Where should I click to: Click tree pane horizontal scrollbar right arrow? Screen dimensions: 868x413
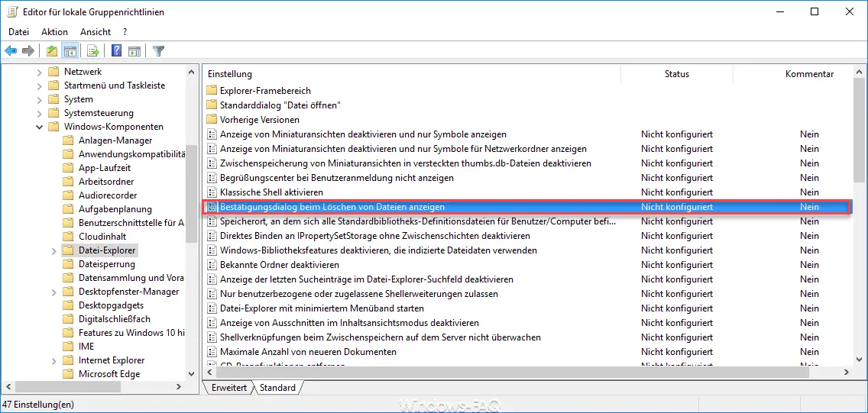[178, 387]
